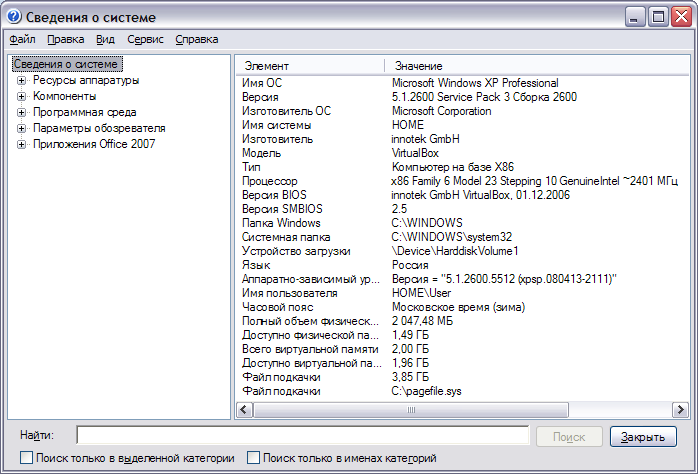Open the Вид menu
The image size is (698, 474).
[106, 40]
